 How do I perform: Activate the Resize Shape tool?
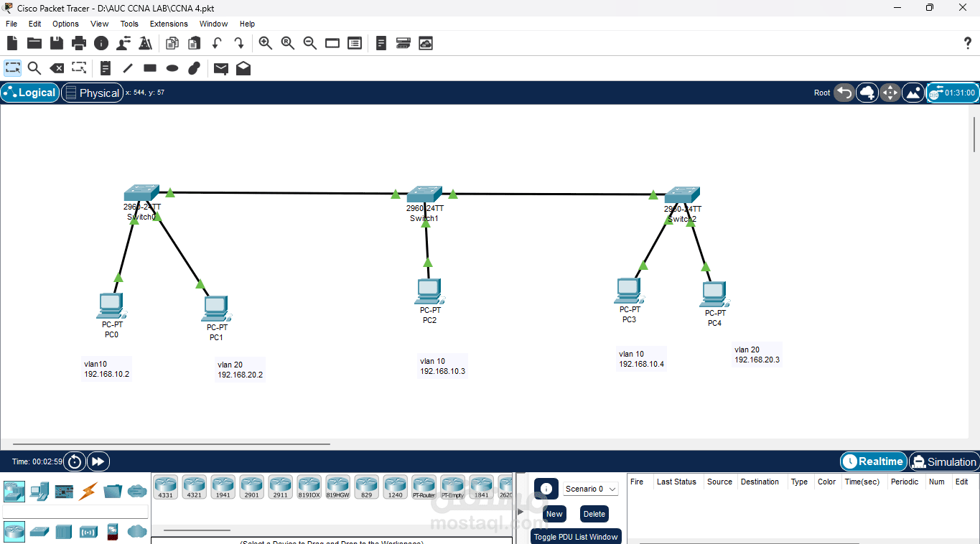(x=79, y=68)
